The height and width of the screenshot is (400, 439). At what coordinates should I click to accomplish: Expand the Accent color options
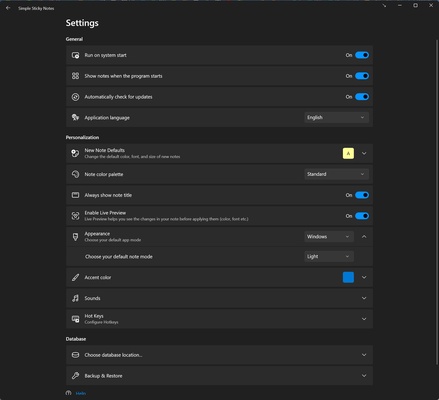click(x=364, y=277)
